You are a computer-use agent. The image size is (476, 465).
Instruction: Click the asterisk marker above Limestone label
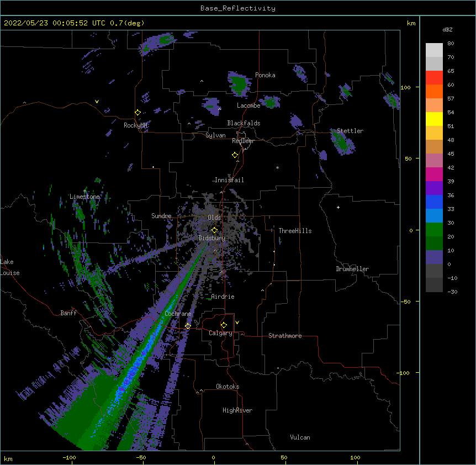(x=84, y=191)
